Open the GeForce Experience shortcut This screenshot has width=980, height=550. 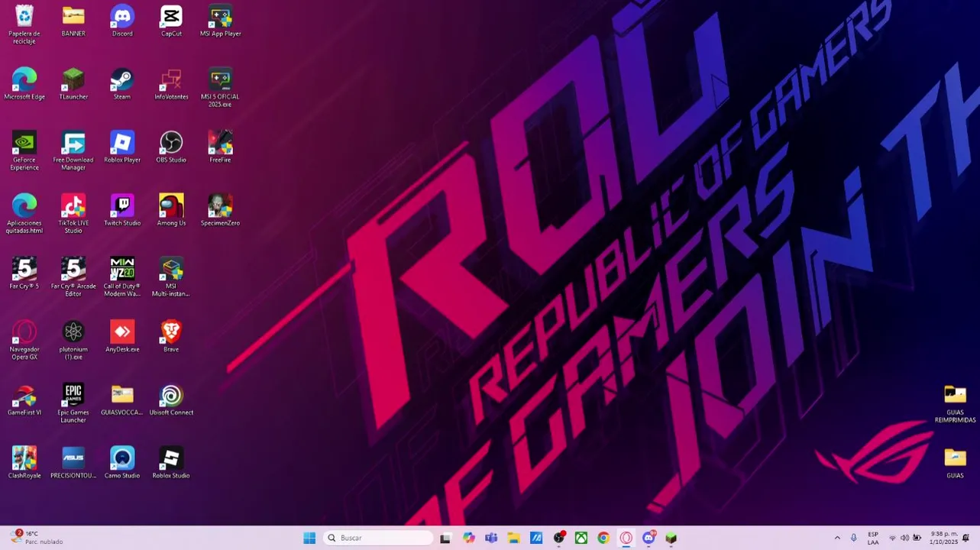(x=24, y=150)
